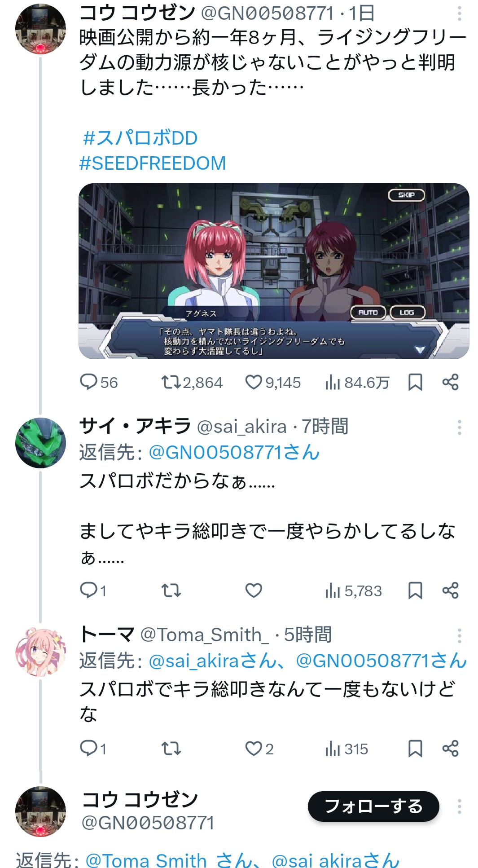The height and width of the screenshot is (868, 478).
Task: Bookmark トーマ's reply tweet
Action: pyautogui.click(x=415, y=749)
